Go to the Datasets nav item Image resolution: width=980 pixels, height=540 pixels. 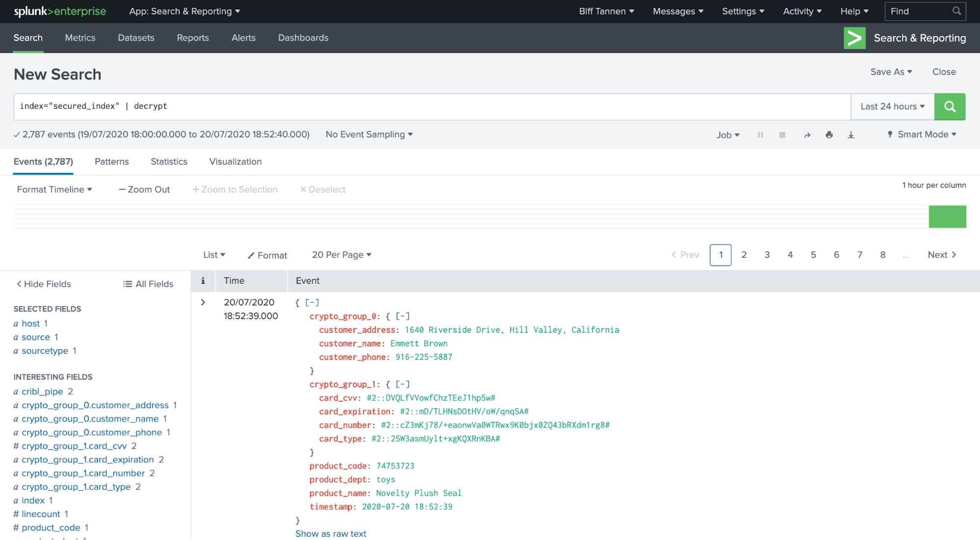click(136, 38)
